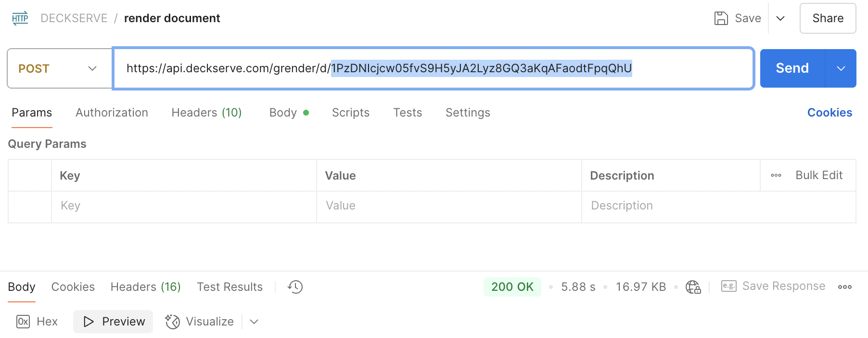Click the request URL field
This screenshot has height=338, width=868.
tap(433, 68)
